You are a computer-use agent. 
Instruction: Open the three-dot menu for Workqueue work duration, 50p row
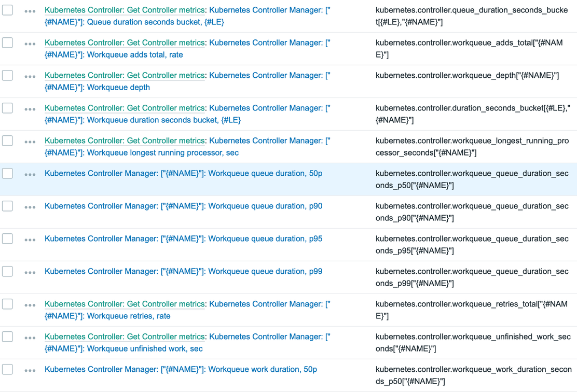click(x=30, y=371)
